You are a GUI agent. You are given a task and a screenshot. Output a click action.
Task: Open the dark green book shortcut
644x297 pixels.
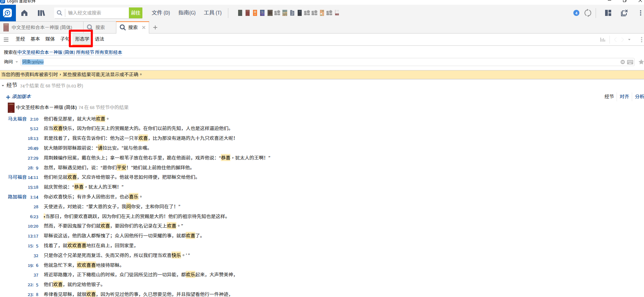click(x=240, y=13)
